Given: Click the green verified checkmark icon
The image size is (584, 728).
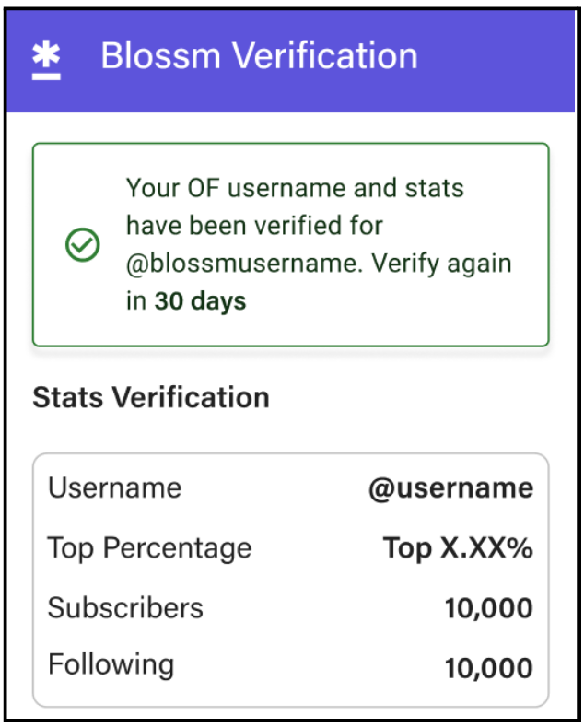Looking at the screenshot, I should point(82,245).
